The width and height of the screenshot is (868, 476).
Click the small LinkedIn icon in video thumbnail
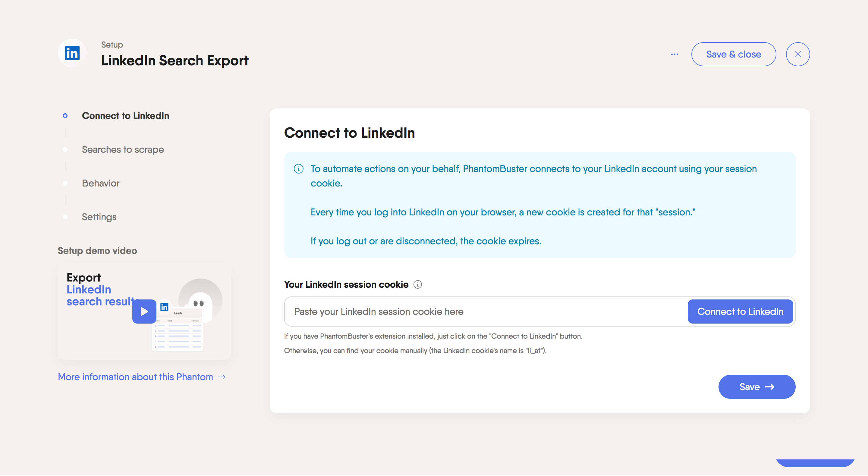point(164,307)
